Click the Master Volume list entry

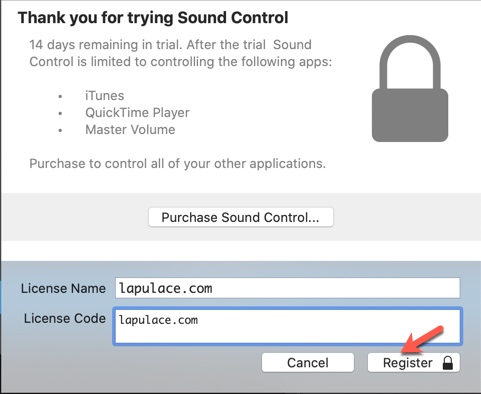click(x=130, y=130)
